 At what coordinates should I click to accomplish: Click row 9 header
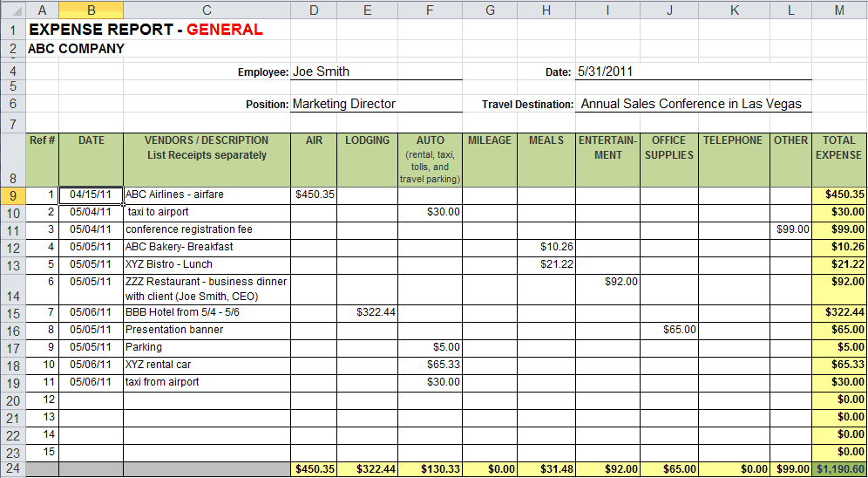pyautogui.click(x=13, y=195)
